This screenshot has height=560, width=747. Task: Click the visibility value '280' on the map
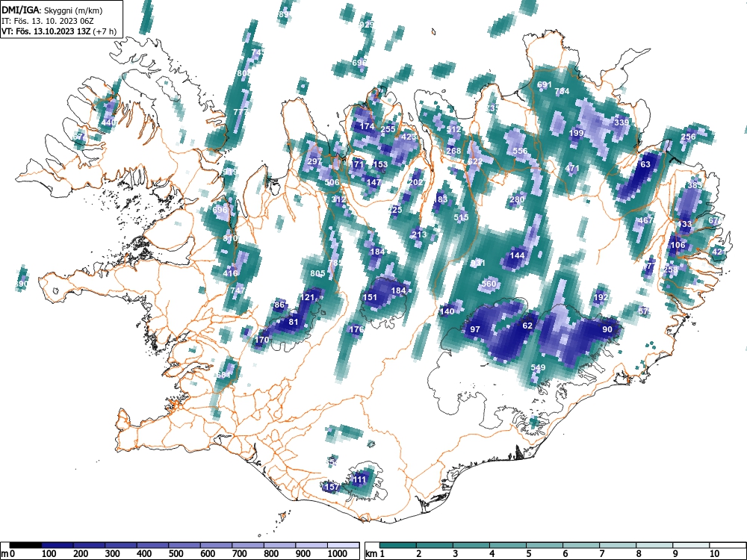[x=518, y=199]
